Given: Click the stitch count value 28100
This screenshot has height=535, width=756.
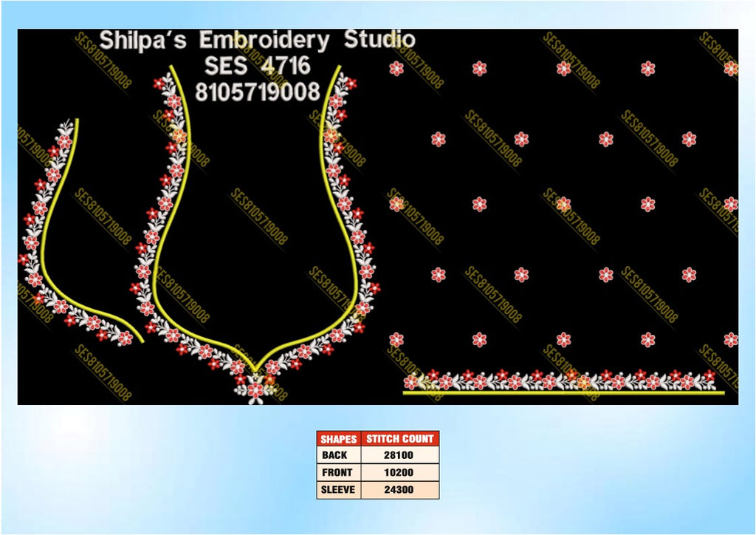Looking at the screenshot, I should 399,455.
